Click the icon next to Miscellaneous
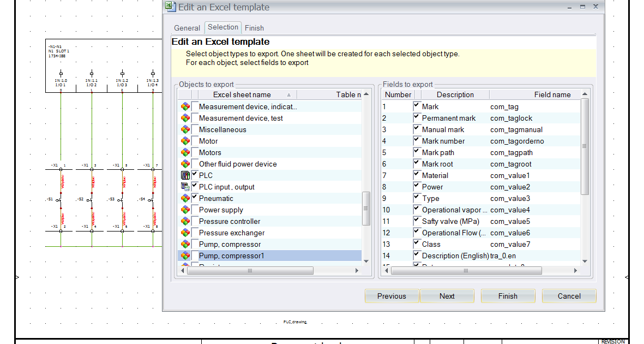Screen dimensions: 644x344 [x=185, y=129]
